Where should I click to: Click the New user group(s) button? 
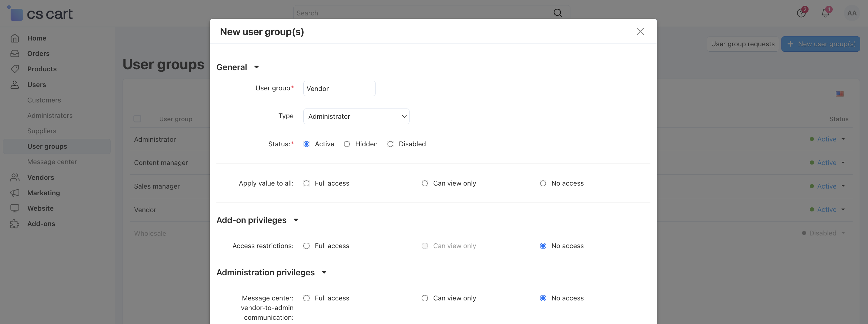pos(821,44)
